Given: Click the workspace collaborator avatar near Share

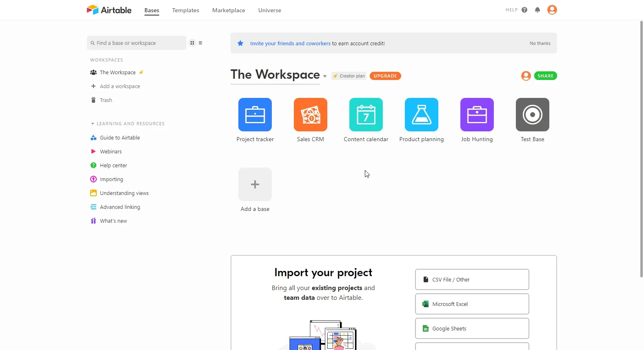Looking at the screenshot, I should pos(526,76).
